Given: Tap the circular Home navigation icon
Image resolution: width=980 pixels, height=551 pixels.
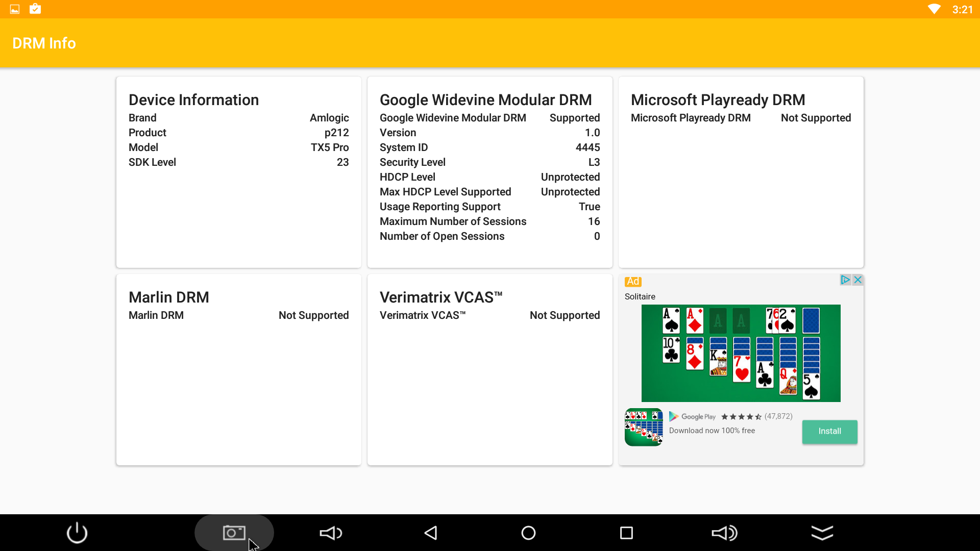Looking at the screenshot, I should (x=528, y=533).
